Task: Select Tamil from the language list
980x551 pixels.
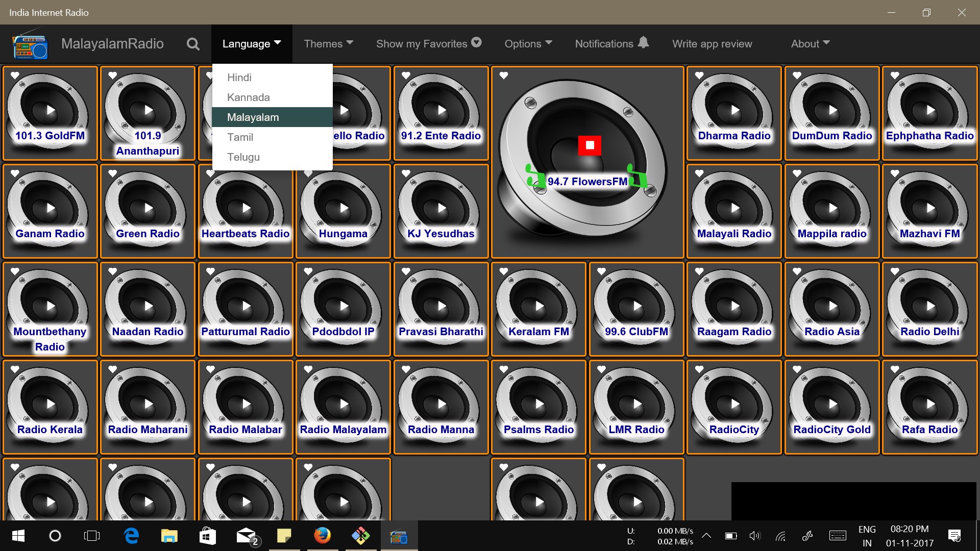Action: [x=240, y=137]
